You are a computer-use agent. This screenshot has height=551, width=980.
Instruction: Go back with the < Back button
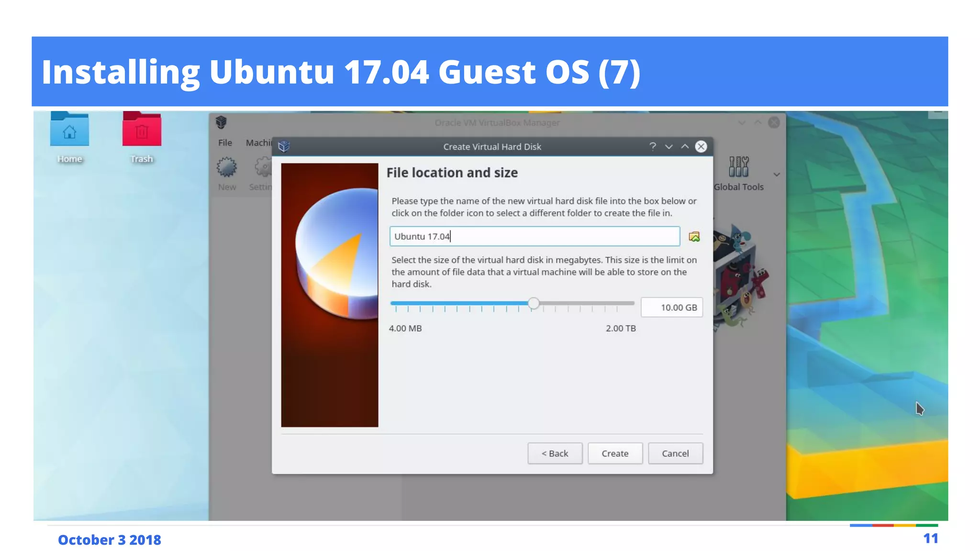click(555, 453)
